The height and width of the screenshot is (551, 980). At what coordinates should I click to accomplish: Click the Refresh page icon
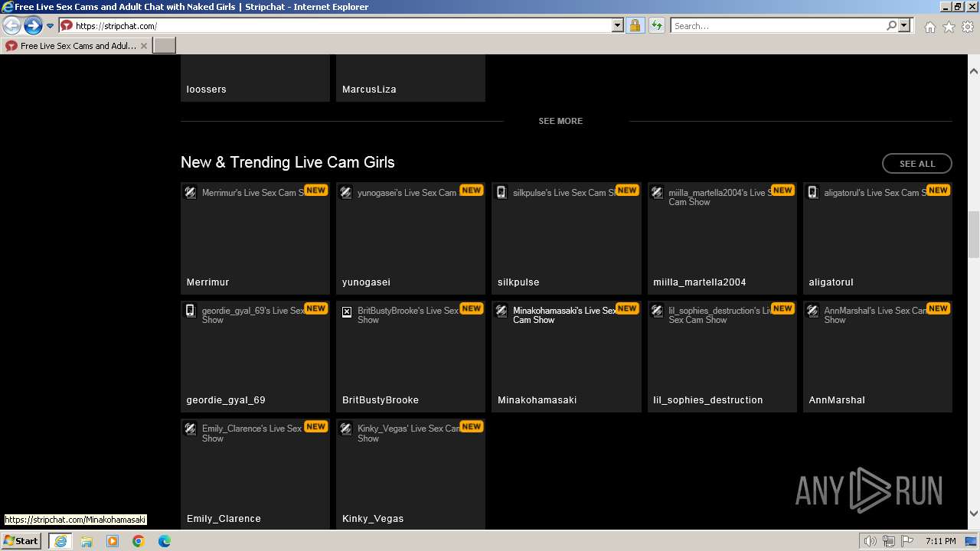pyautogui.click(x=657, y=26)
